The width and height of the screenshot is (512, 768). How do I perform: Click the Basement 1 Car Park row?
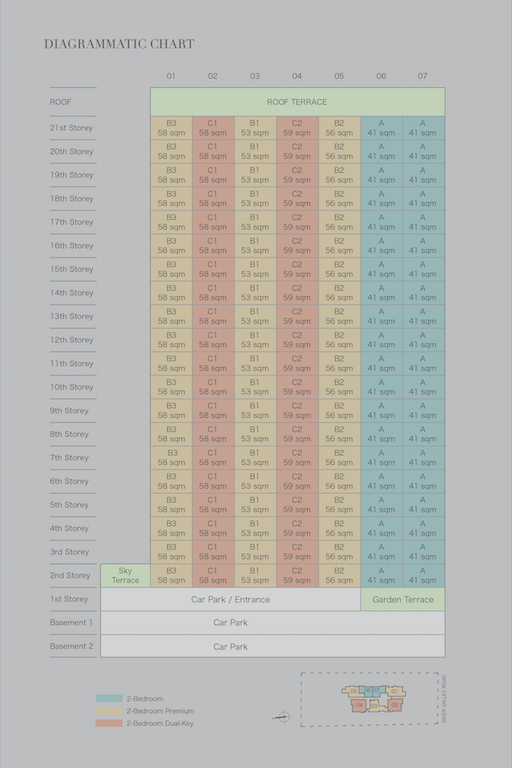click(x=273, y=623)
